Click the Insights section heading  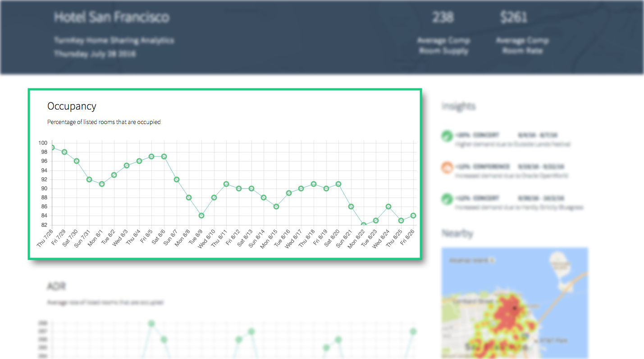pyautogui.click(x=458, y=106)
